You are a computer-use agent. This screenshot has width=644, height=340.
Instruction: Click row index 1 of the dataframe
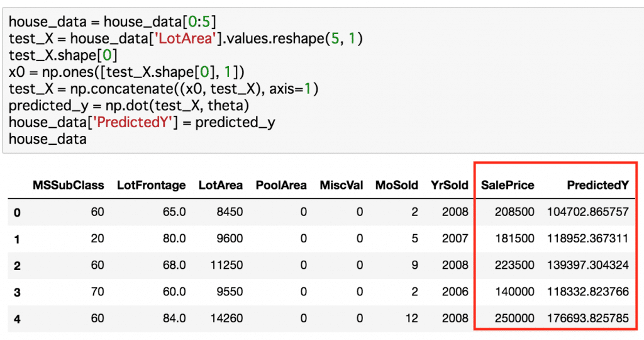tap(17, 239)
